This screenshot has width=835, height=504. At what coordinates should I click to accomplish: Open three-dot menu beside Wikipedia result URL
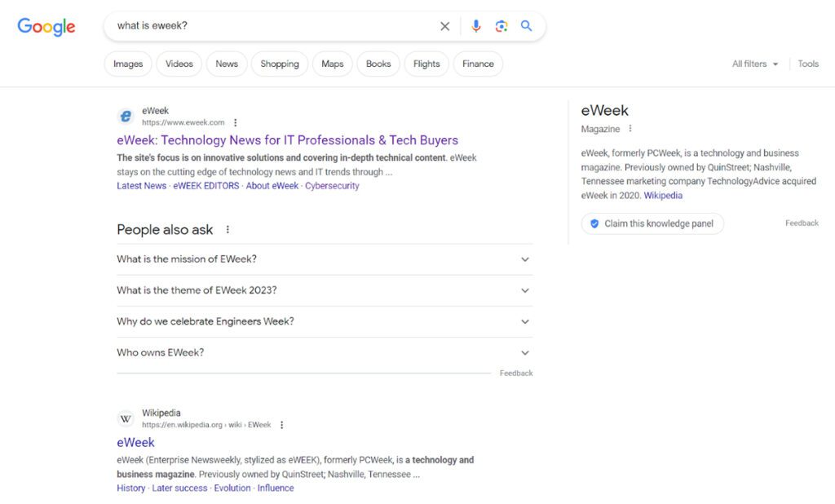(281, 425)
